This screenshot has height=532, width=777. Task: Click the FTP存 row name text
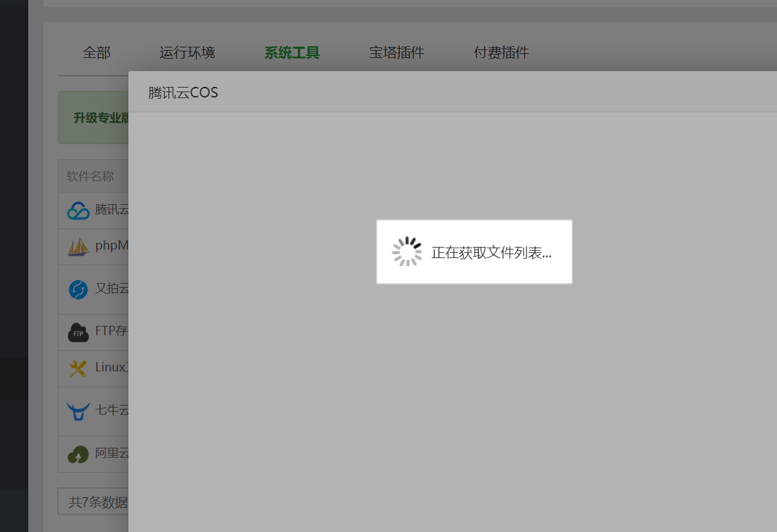tap(111, 331)
